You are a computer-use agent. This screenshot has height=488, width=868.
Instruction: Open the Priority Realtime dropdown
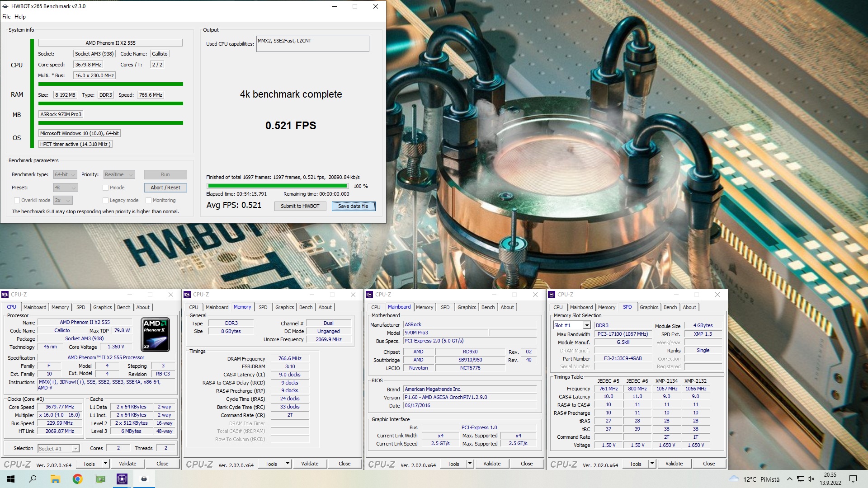point(119,175)
